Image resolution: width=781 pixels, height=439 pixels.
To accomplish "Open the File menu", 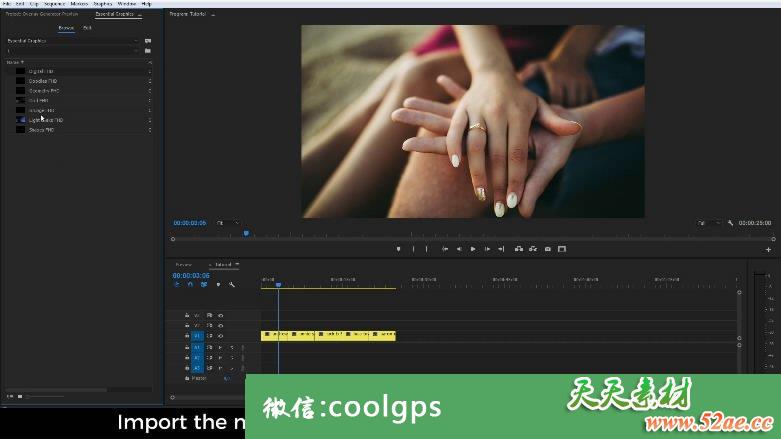I will coord(6,3).
